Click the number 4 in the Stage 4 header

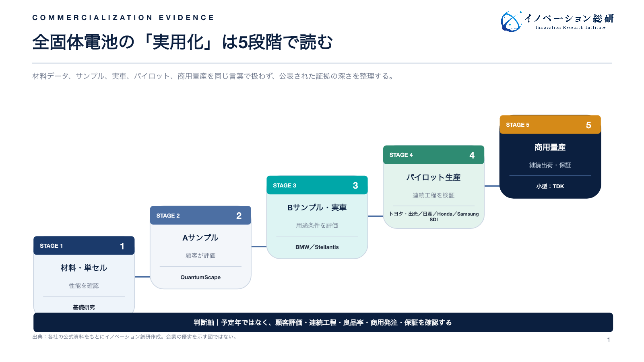click(472, 155)
